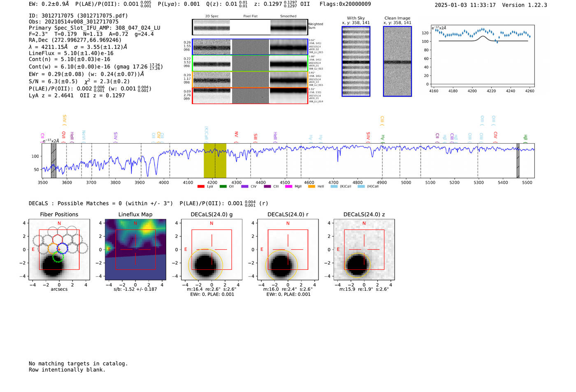576x392 pixels.
Task: Click the red NV line label
Action: (237, 136)
